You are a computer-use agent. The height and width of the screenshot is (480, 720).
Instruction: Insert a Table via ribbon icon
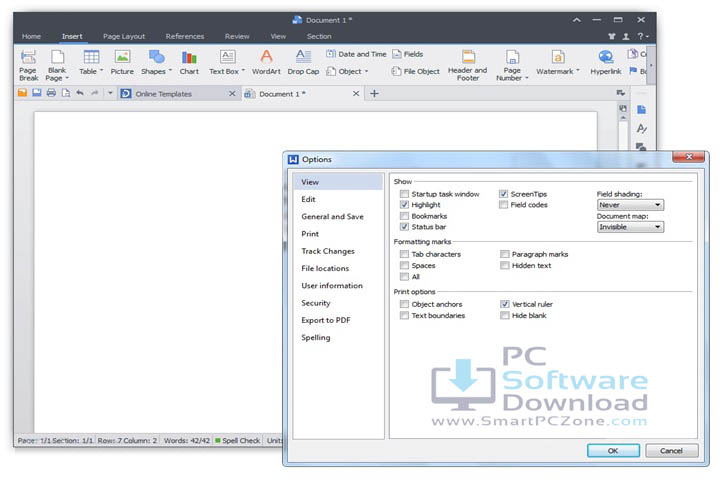pos(91,62)
